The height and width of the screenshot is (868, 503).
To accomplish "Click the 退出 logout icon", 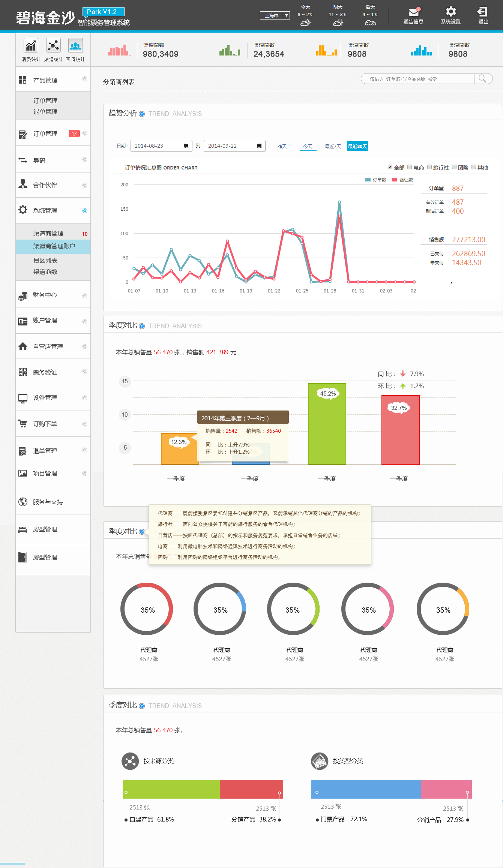I will [483, 12].
